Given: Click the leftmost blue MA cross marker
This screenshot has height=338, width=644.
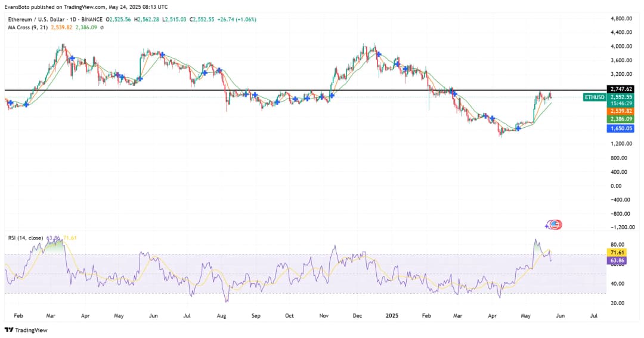Looking at the screenshot, I should (10, 103).
